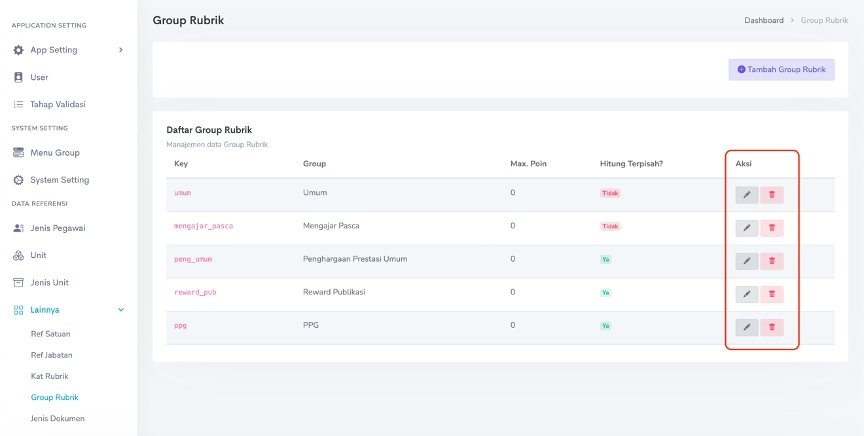
Task: Click trash icon for Mengajar Pasca row
Action: click(771, 228)
